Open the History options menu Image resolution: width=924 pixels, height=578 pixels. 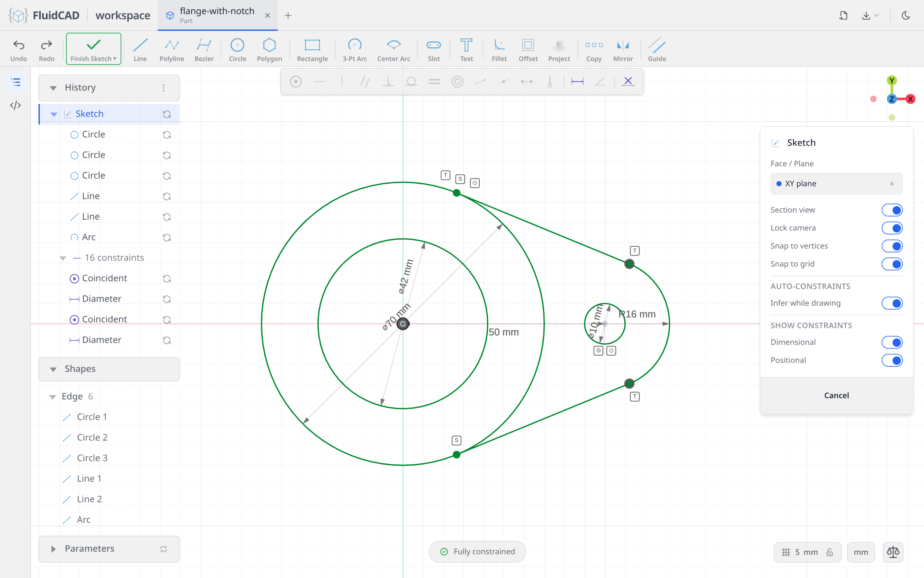tap(163, 88)
